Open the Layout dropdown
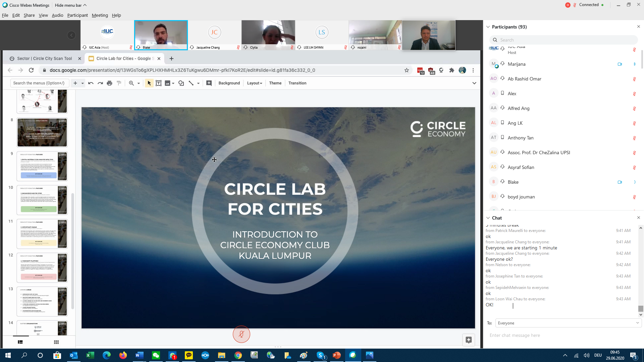The image size is (644, 362). click(254, 83)
